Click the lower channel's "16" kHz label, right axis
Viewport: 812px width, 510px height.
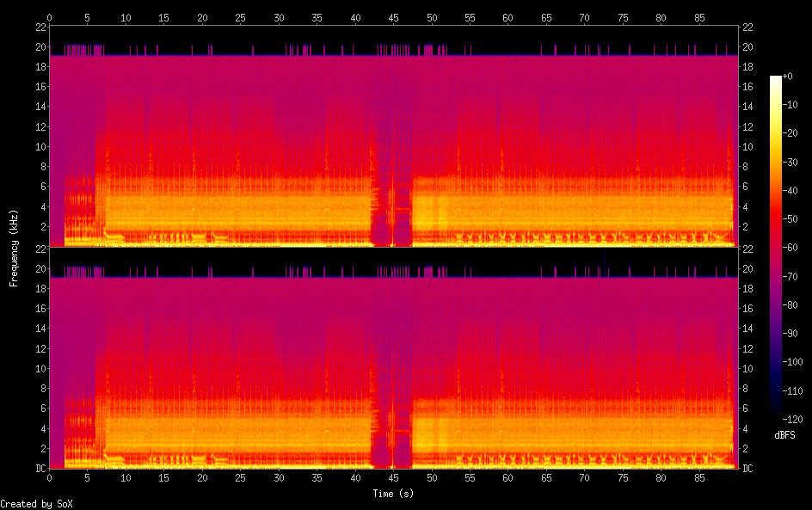(x=747, y=309)
